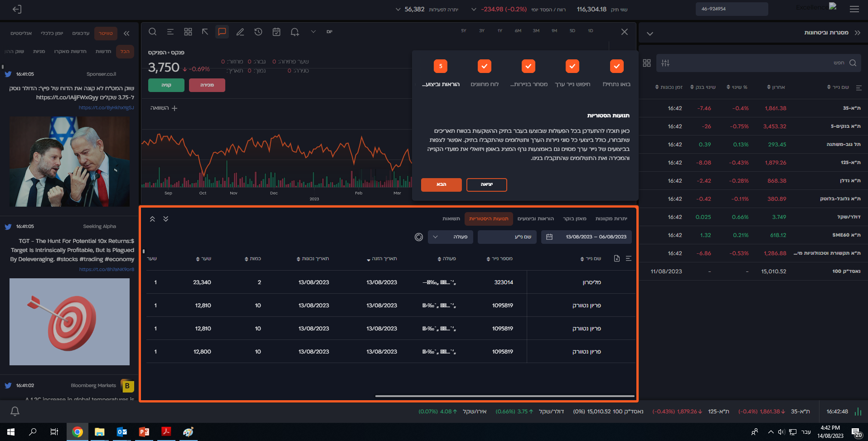
Task: Switch to the מאזן בוקר tab
Action: pyautogui.click(x=574, y=218)
